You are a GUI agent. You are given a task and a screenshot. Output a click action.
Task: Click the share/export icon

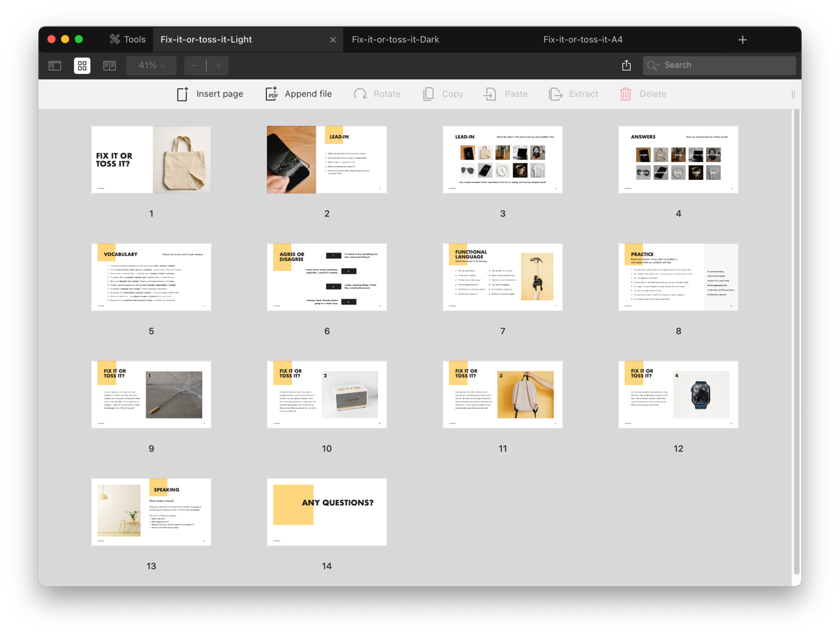point(627,66)
